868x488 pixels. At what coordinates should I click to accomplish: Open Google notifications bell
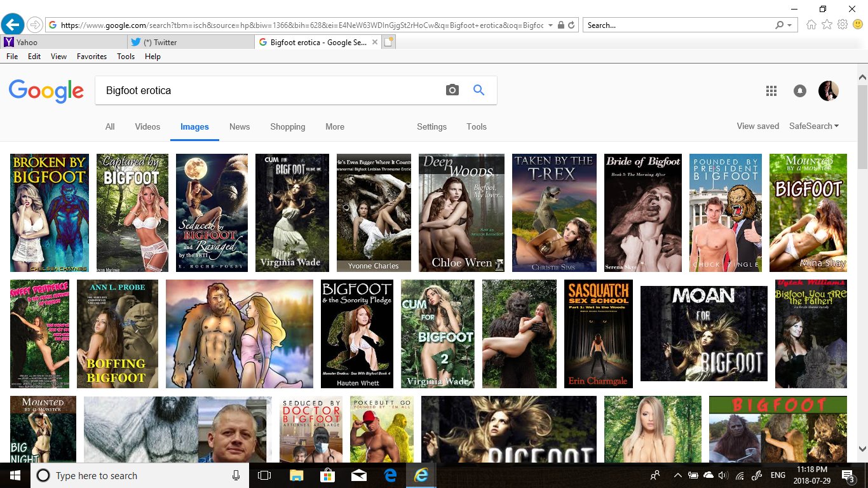click(800, 91)
